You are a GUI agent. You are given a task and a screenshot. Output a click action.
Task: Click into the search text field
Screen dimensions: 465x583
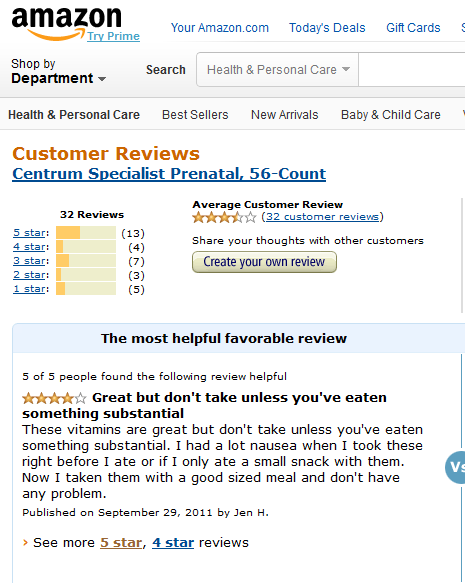pos(412,70)
